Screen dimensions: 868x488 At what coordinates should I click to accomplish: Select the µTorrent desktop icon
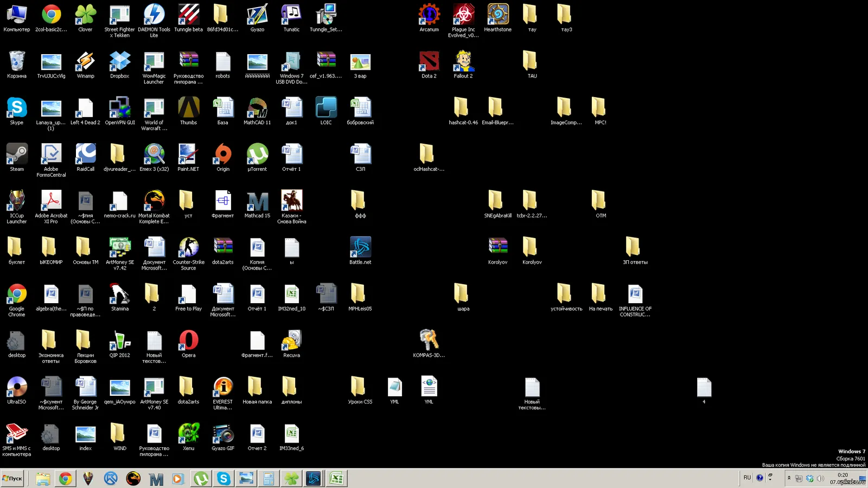pyautogui.click(x=257, y=158)
